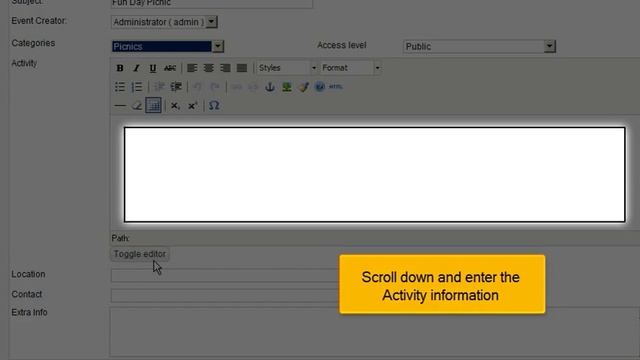
Task: Insert a horizontal rule
Action: [120, 106]
